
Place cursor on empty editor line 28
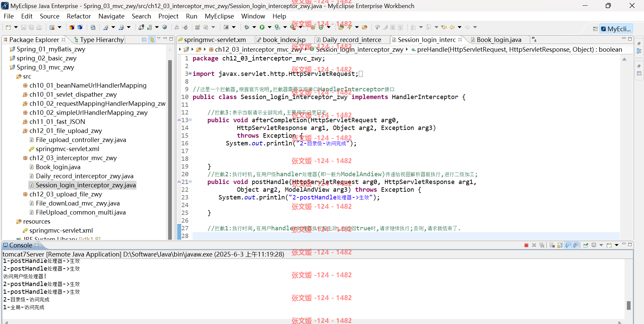point(406,236)
